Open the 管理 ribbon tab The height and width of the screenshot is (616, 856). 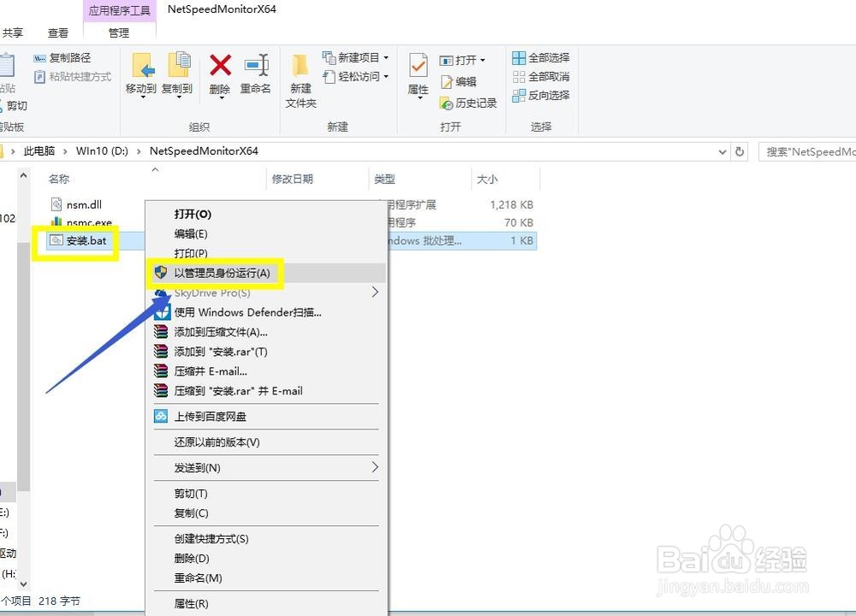click(x=119, y=33)
